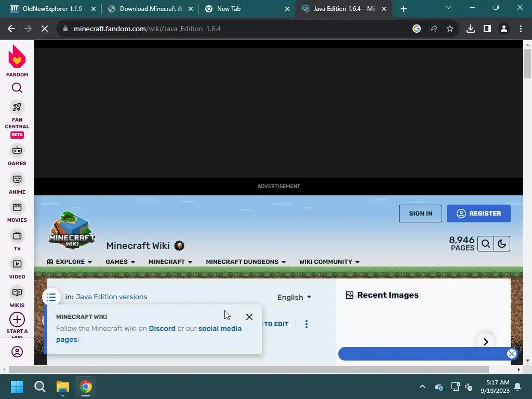Viewport: 532px width, 399px height.
Task: Search the wiki using magnifier button
Action: 486,244
